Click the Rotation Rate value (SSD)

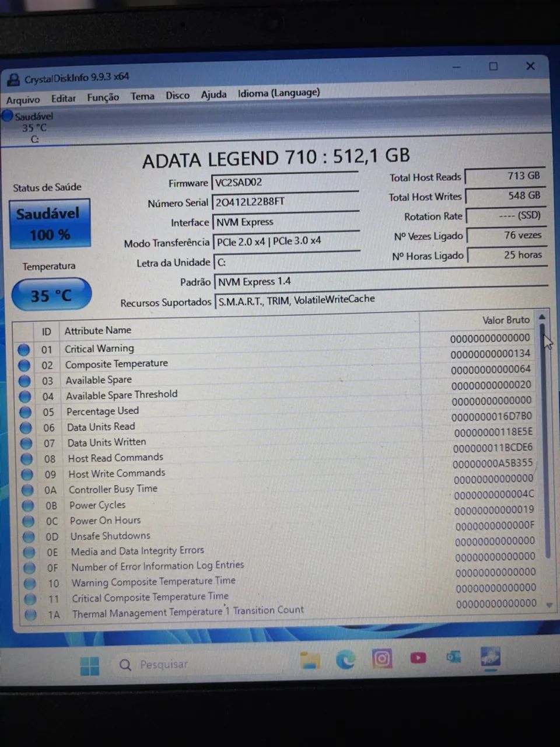click(506, 215)
